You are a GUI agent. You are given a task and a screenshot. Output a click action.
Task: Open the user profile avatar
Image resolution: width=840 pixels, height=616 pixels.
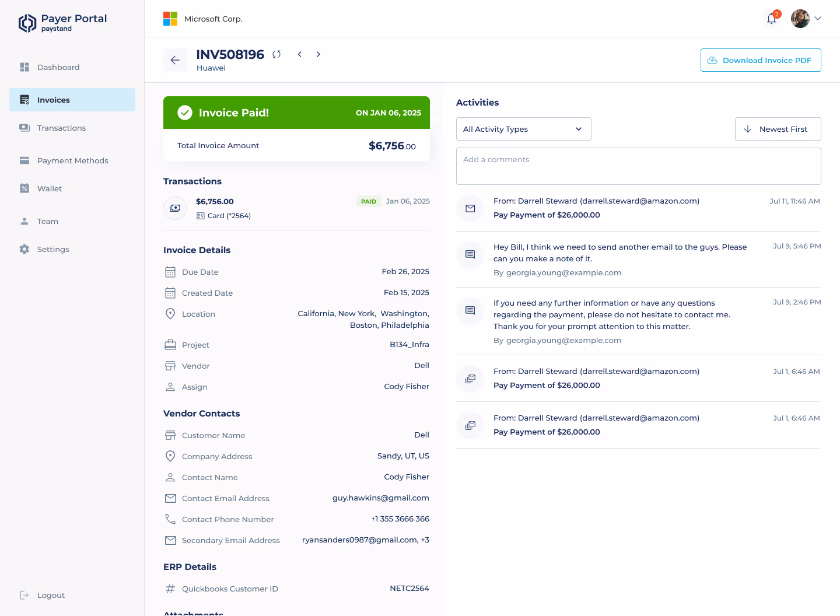[800, 19]
